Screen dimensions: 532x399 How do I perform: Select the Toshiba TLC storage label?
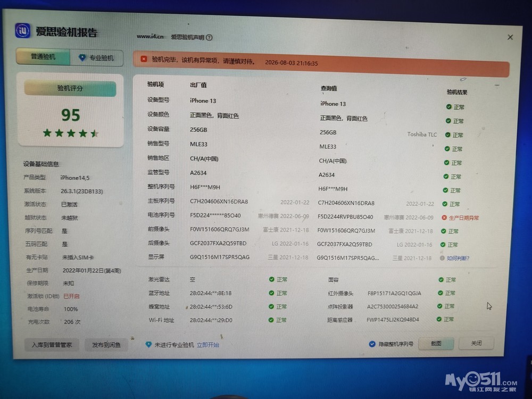click(422, 135)
